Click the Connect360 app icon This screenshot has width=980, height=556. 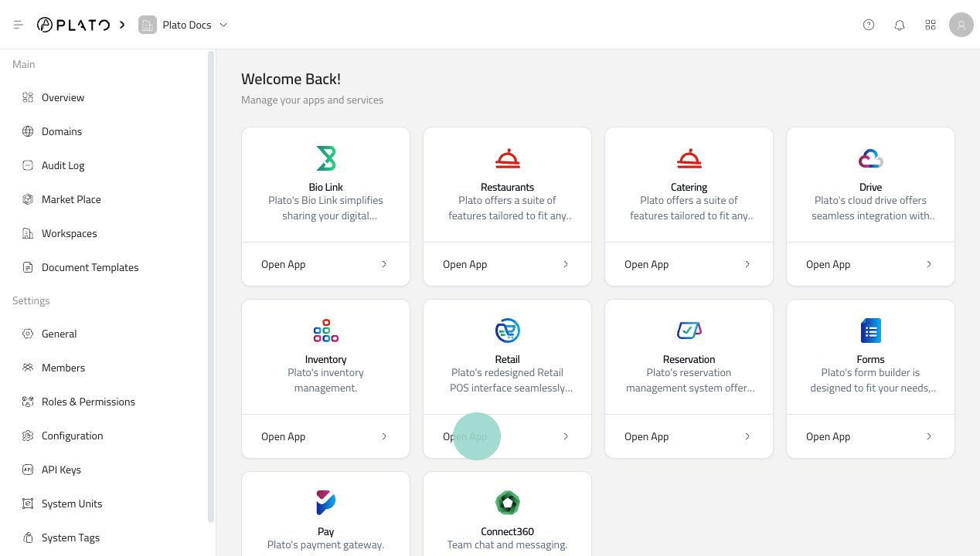coord(508,503)
